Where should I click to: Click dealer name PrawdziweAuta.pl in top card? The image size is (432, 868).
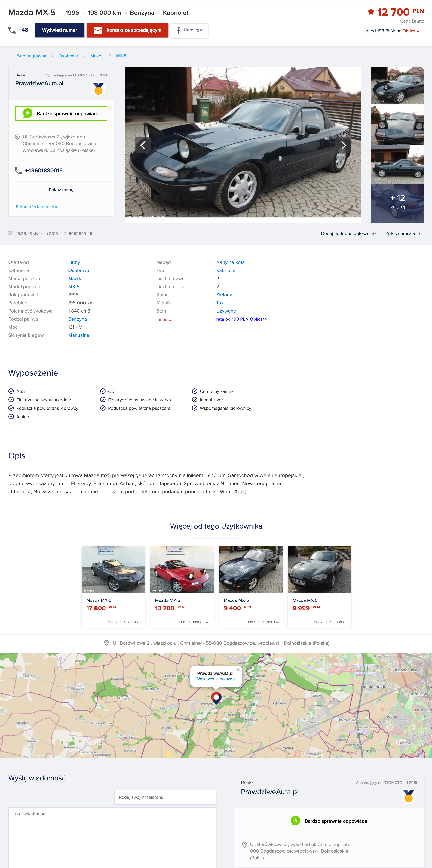pyautogui.click(x=39, y=83)
